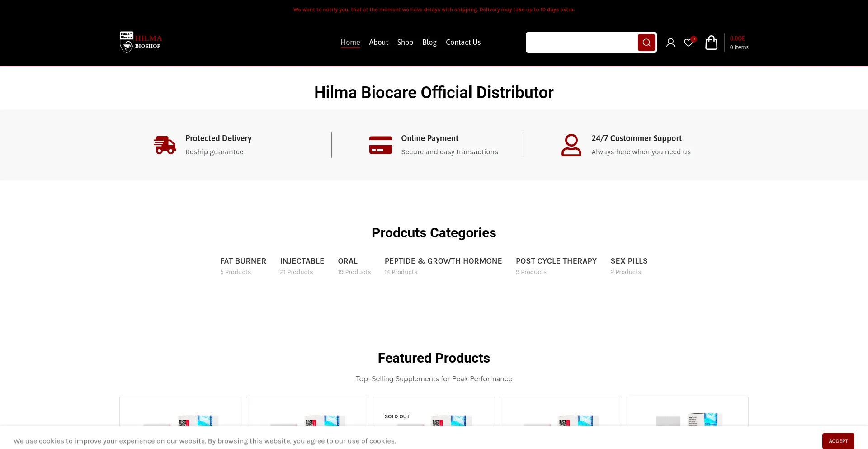Click the '14 Products' count

coord(401,272)
